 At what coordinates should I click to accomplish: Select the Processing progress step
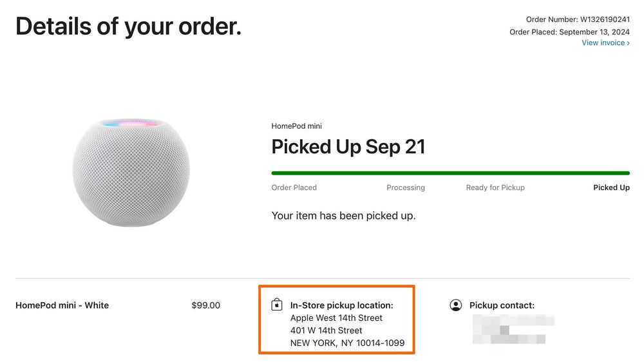tap(406, 187)
